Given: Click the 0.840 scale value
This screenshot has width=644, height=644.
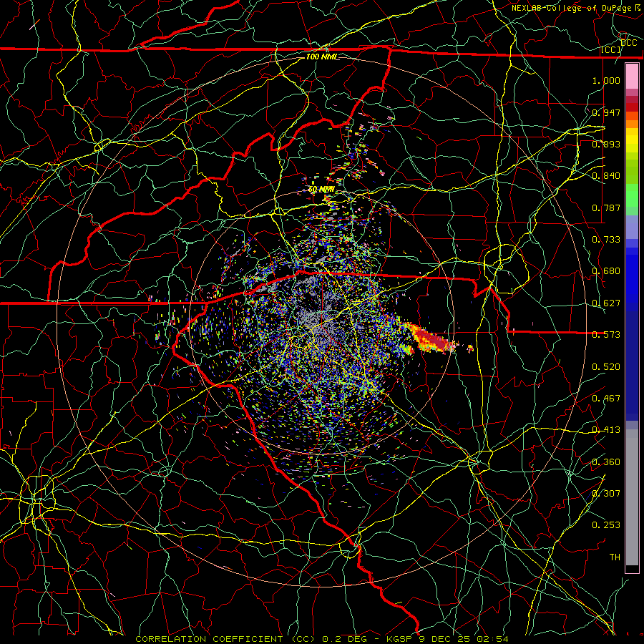Looking at the screenshot, I should point(606,175).
